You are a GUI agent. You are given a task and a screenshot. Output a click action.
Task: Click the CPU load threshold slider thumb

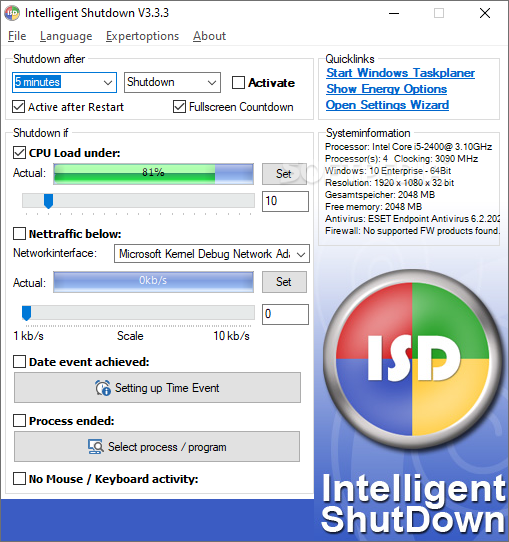click(x=48, y=201)
